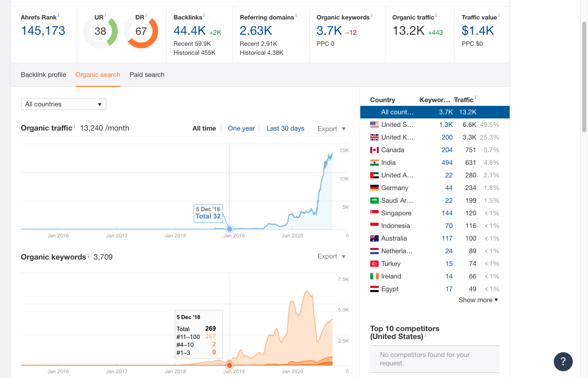Switch the traffic chart to One year
The height and width of the screenshot is (378, 588).
pyautogui.click(x=241, y=128)
